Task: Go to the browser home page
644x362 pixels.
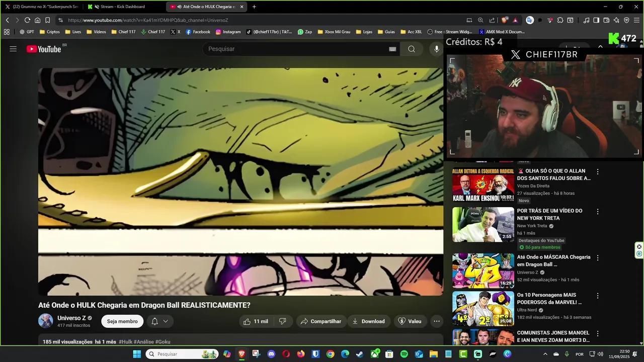Action: (37, 20)
